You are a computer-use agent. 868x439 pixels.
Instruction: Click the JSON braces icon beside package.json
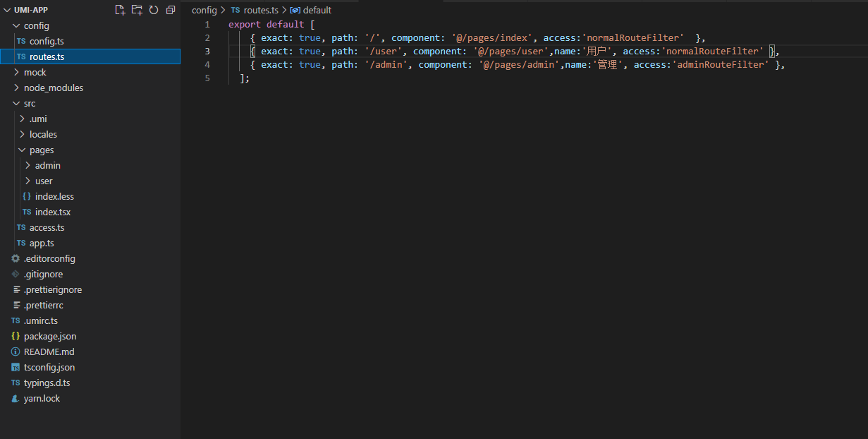click(x=16, y=336)
